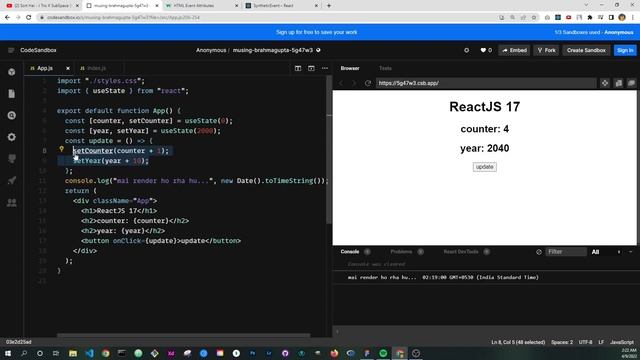Image resolution: width=640 pixels, height=360 pixels.
Task: Click the sandbox name musing-brahmagupta-5g47w3
Action: coord(273,50)
